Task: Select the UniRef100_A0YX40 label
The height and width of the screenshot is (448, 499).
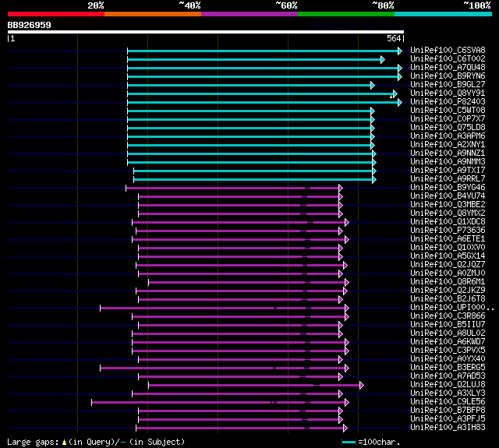Action: [x=448, y=359]
